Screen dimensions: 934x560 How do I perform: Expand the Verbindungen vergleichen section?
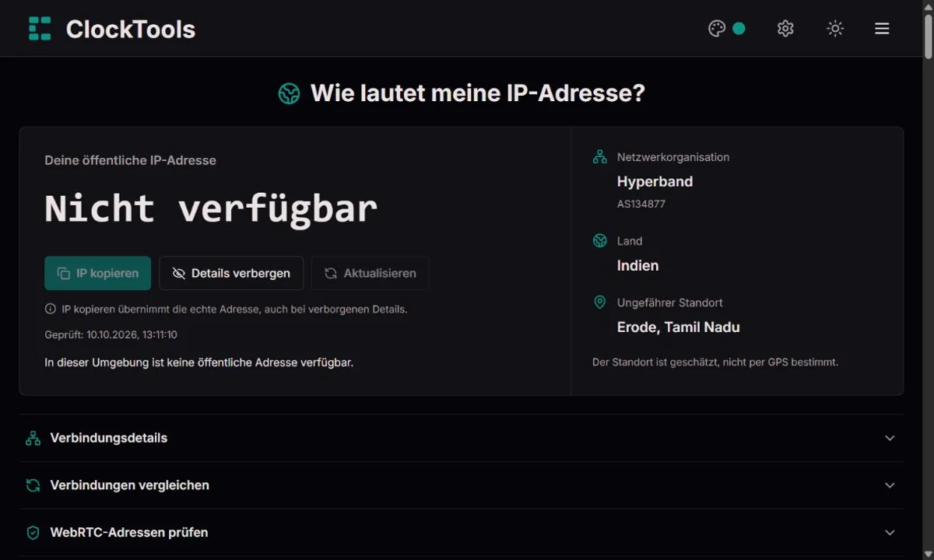tap(462, 485)
